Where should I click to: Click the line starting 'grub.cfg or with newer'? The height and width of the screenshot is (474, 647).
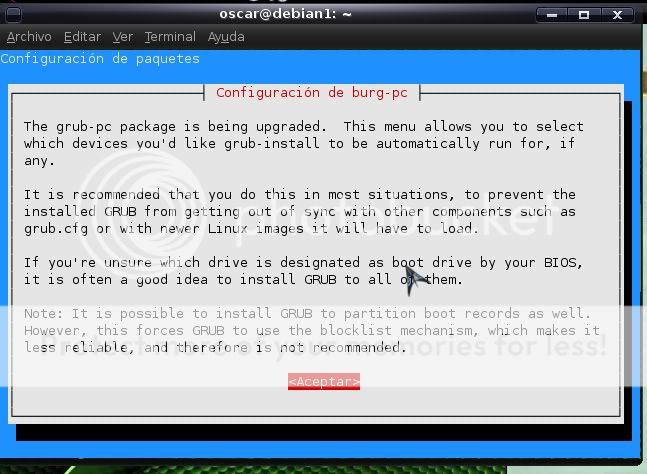[x=251, y=229]
